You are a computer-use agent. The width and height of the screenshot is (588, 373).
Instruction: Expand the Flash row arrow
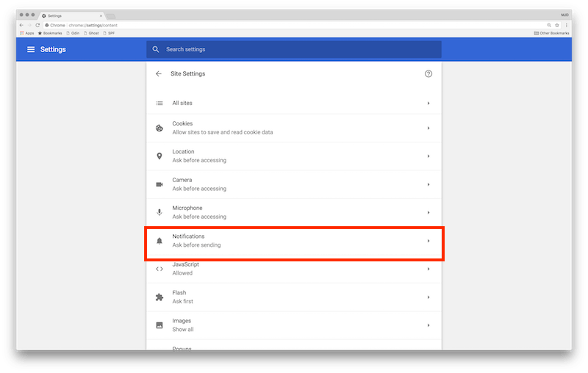tap(429, 297)
